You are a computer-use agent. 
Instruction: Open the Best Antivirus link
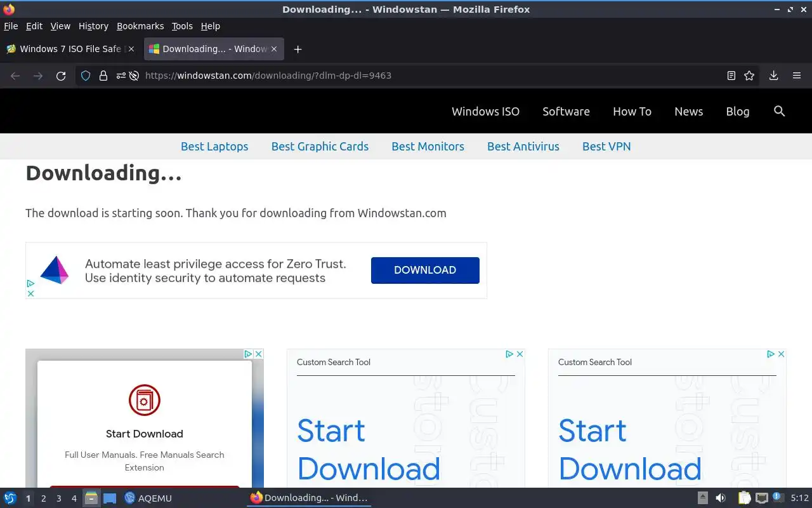tap(523, 146)
